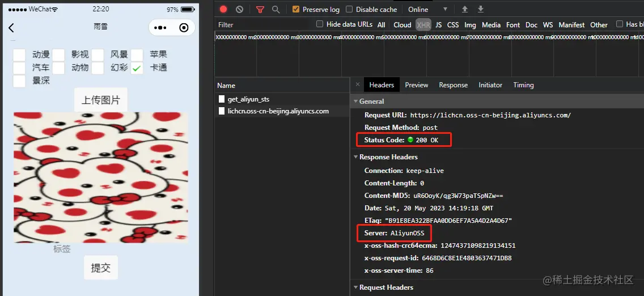
Task: Clear the network log
Action: [239, 9]
